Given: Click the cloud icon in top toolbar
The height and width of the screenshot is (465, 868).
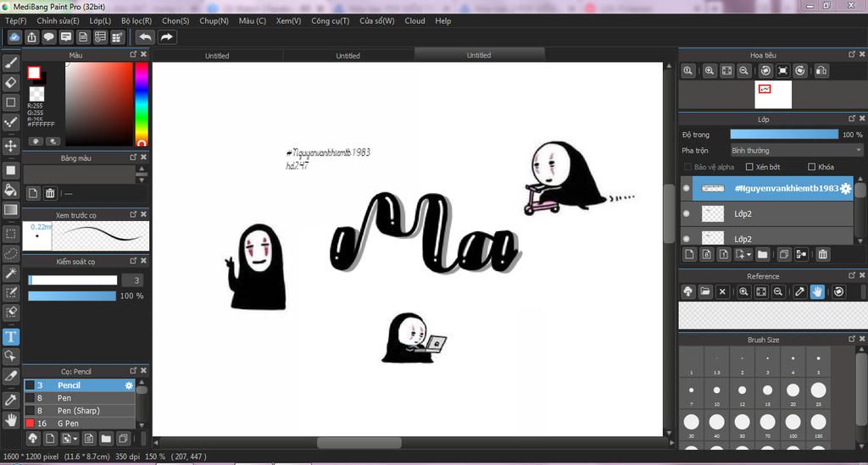Looking at the screenshot, I should click(14, 37).
